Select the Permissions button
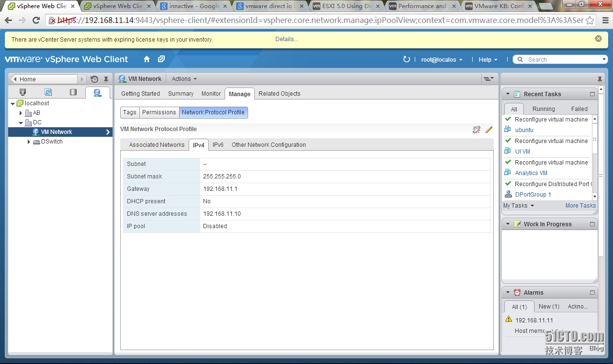Screen dimensions: 613x364 (159, 112)
